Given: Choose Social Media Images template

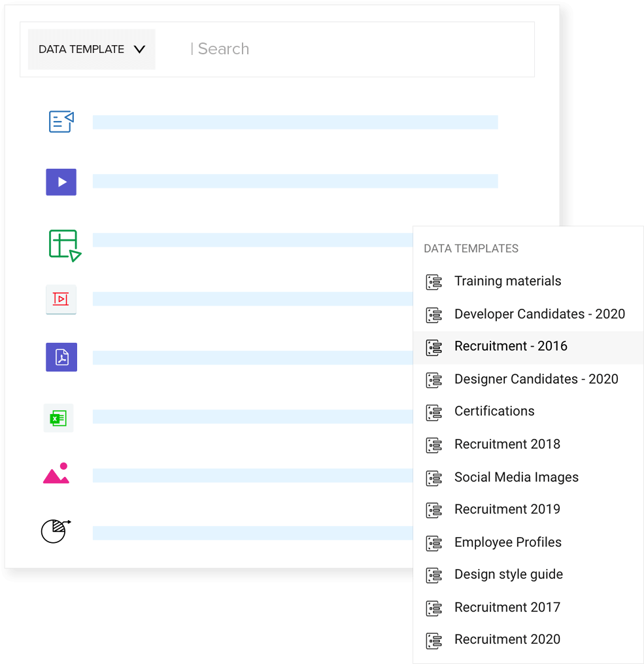Looking at the screenshot, I should [516, 477].
